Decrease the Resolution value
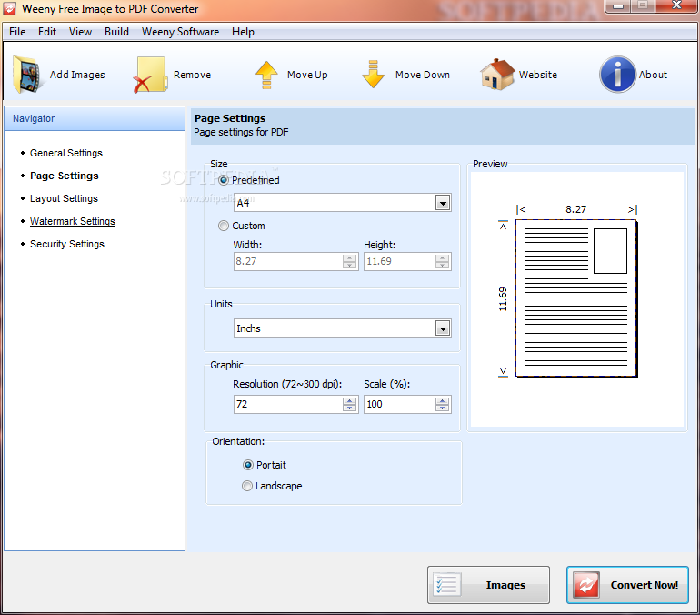The height and width of the screenshot is (615, 700). tap(350, 408)
